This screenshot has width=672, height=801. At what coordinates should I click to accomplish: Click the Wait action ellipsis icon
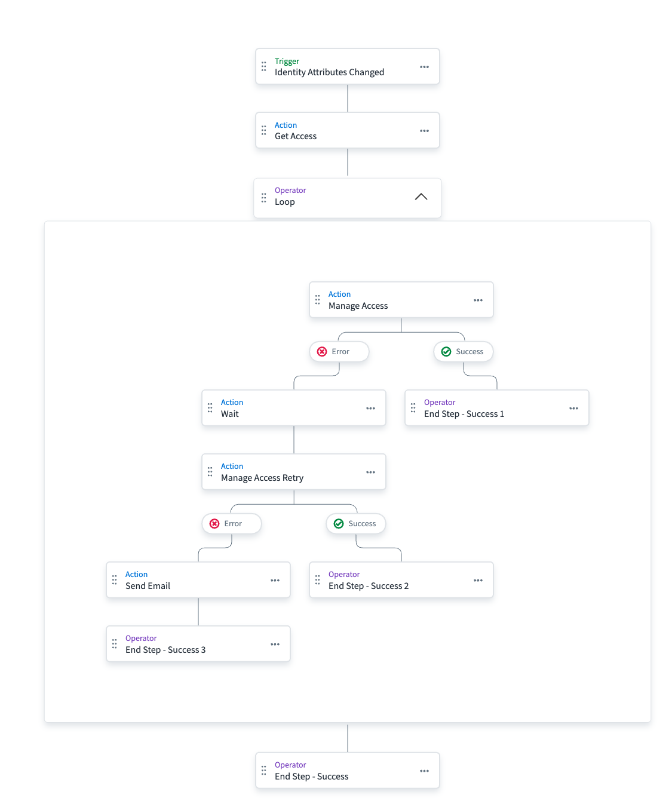coord(370,409)
